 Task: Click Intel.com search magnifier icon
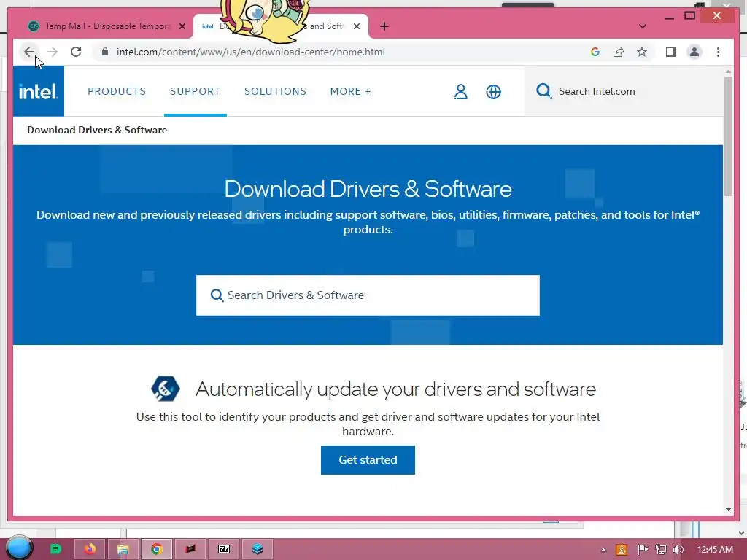(543, 91)
